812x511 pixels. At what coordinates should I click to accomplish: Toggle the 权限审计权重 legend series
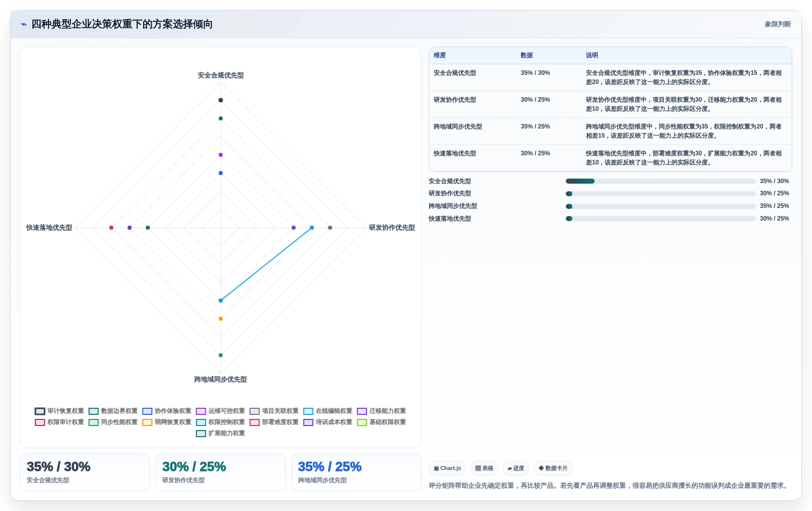(60, 422)
